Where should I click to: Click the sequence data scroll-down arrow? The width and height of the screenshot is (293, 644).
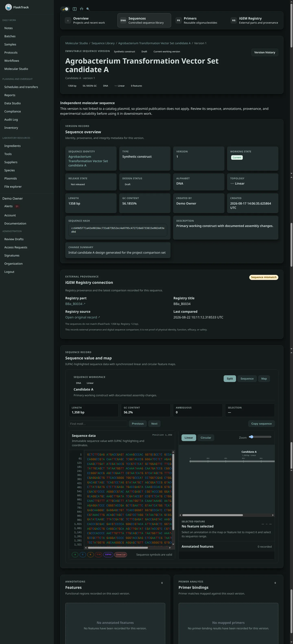click(x=173, y=544)
